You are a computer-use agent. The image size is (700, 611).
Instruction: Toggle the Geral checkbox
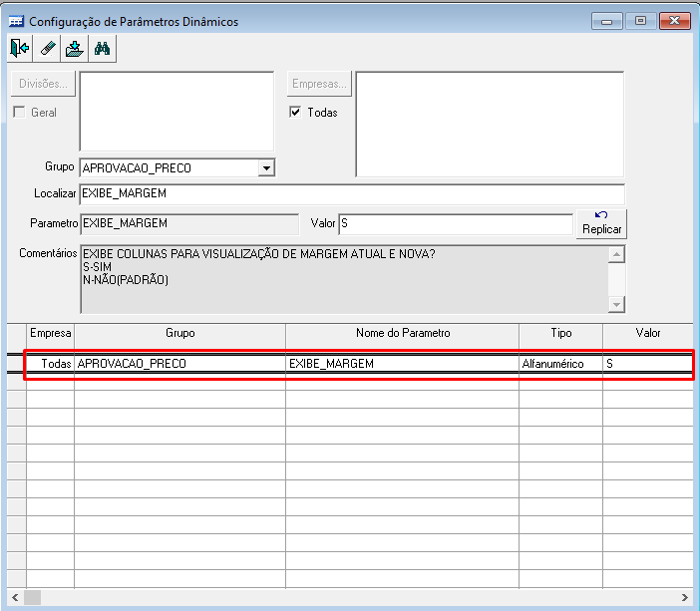pyautogui.click(x=19, y=112)
